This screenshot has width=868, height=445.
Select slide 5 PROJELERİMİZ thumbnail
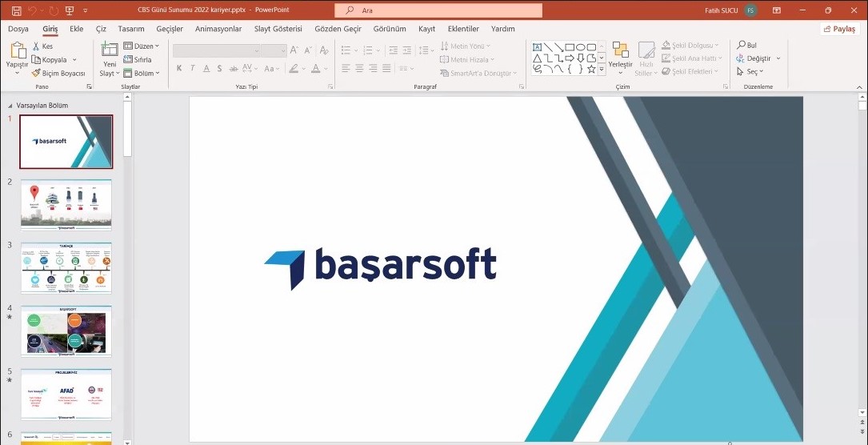[x=66, y=395]
